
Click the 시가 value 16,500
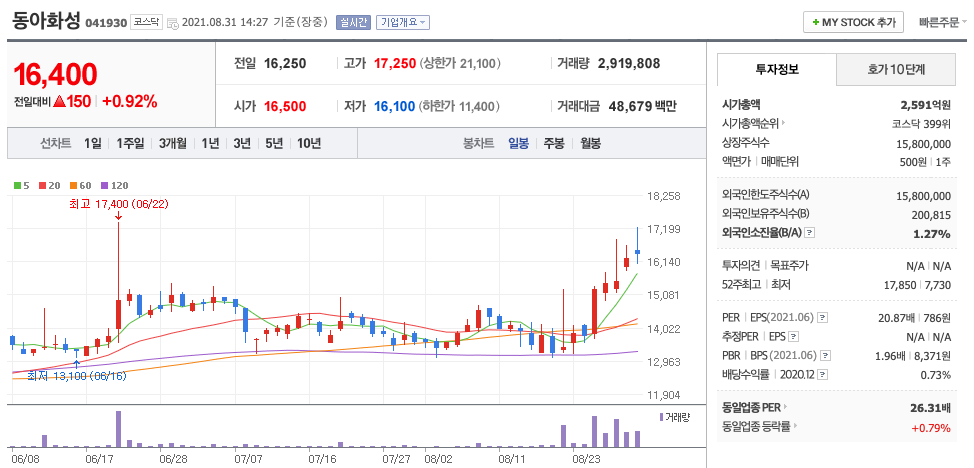pos(285,106)
